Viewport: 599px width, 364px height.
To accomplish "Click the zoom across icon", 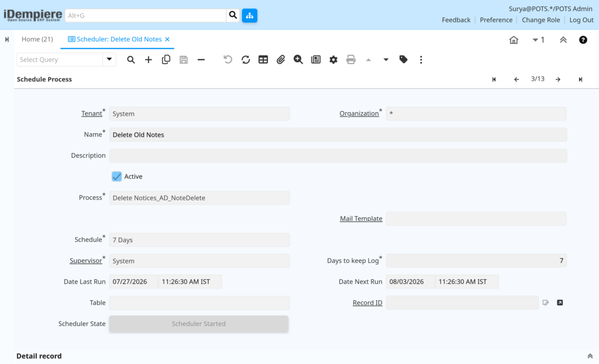I will point(298,60).
